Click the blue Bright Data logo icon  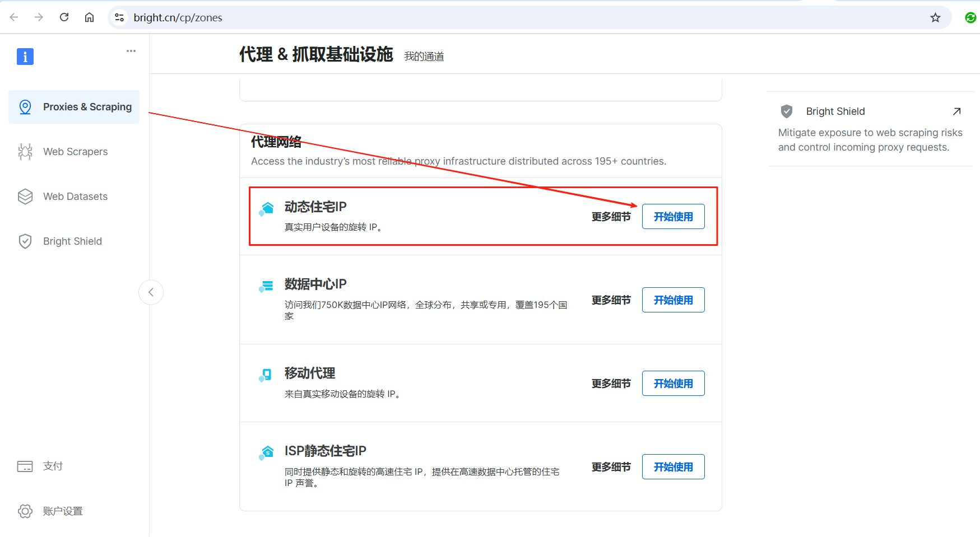point(25,57)
